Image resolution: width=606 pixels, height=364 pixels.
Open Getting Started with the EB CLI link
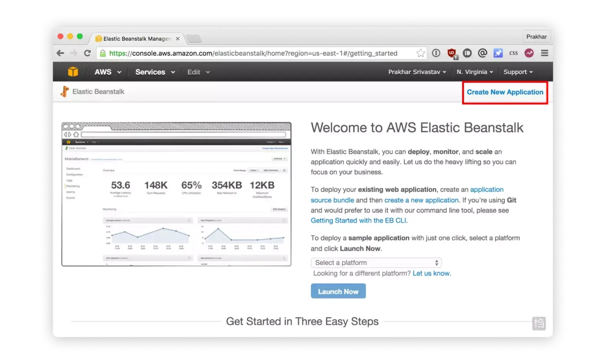[359, 220]
